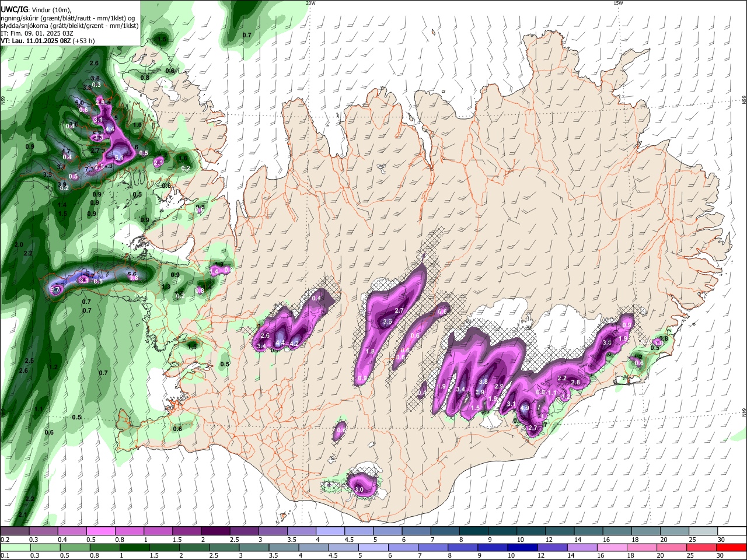The image size is (747, 560).
Task: Select rain legend swatch between 0.5 and 0.8
Action: tap(75, 547)
